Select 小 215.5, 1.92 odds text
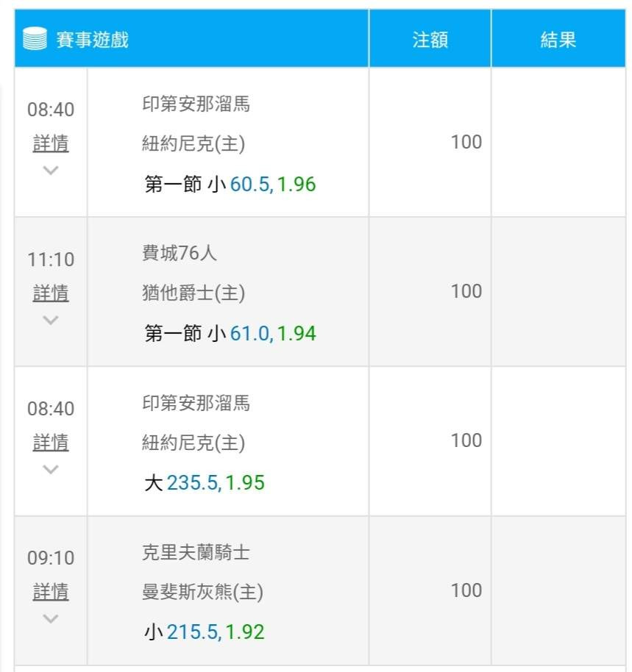 pos(204,632)
